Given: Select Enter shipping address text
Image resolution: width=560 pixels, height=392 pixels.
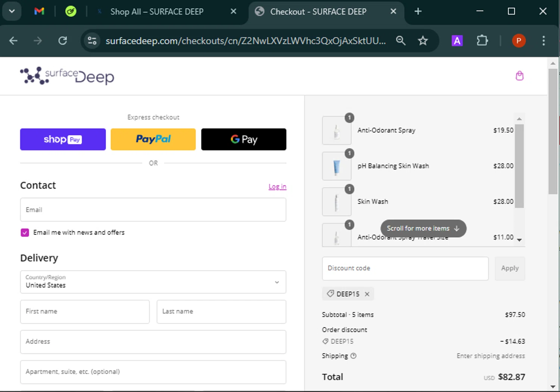Looking at the screenshot, I should 491,356.
